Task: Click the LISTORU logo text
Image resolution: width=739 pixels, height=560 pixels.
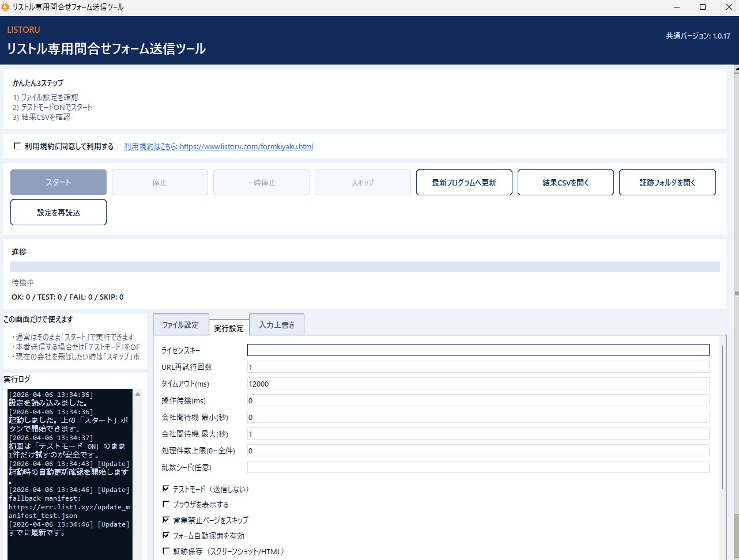Action: coord(22,29)
